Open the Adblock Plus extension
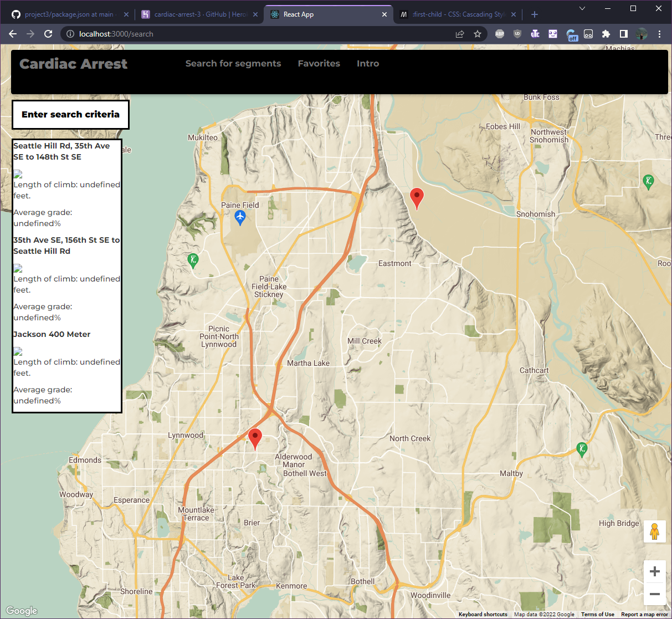The height and width of the screenshot is (619, 672). click(x=500, y=34)
